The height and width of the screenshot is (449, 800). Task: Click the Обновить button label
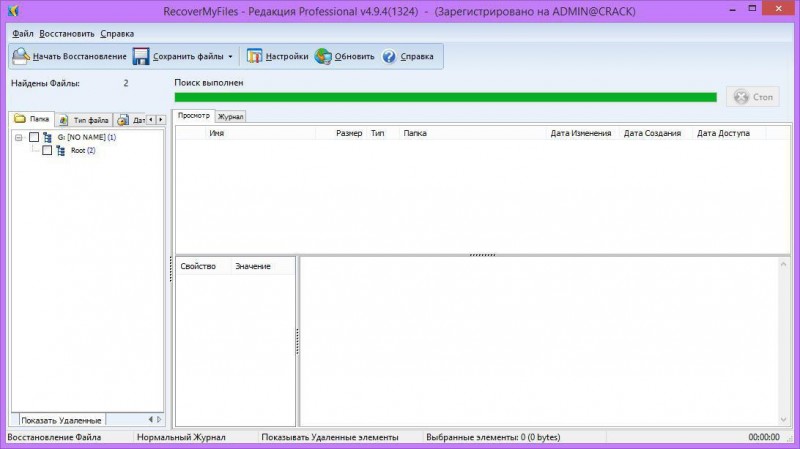pyautogui.click(x=355, y=57)
